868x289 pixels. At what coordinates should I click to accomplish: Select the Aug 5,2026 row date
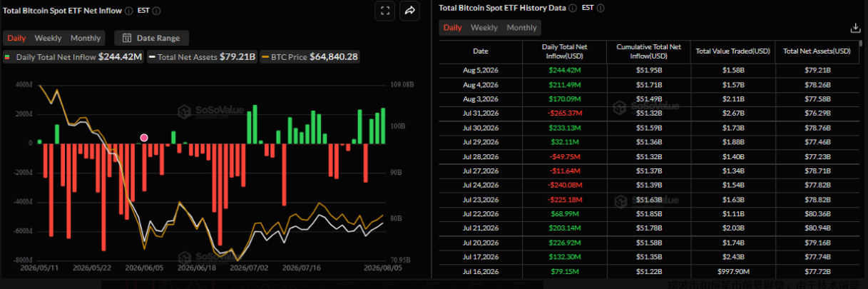(481, 71)
